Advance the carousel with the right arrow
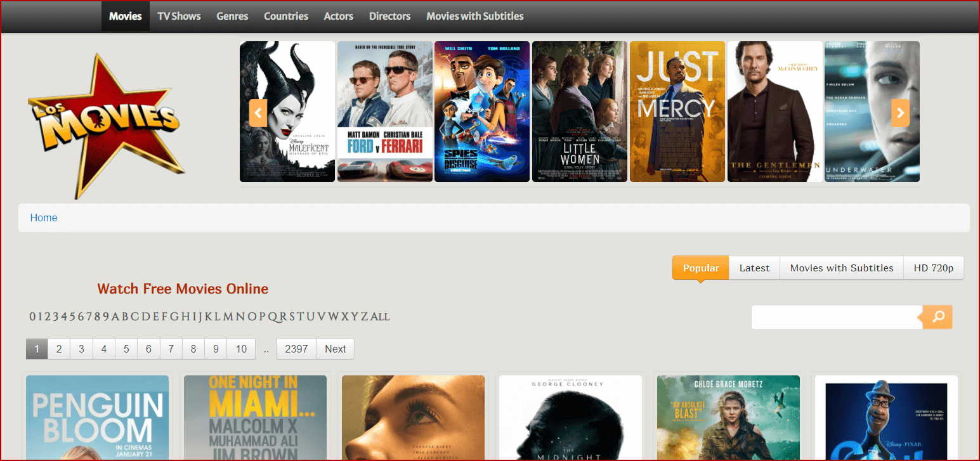The image size is (980, 461). click(x=900, y=113)
